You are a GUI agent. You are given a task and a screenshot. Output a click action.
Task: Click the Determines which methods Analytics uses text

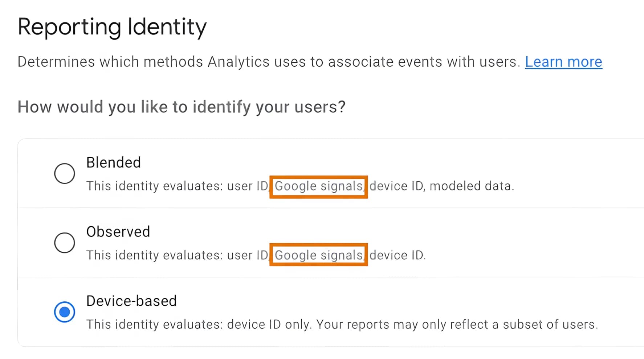(x=269, y=62)
